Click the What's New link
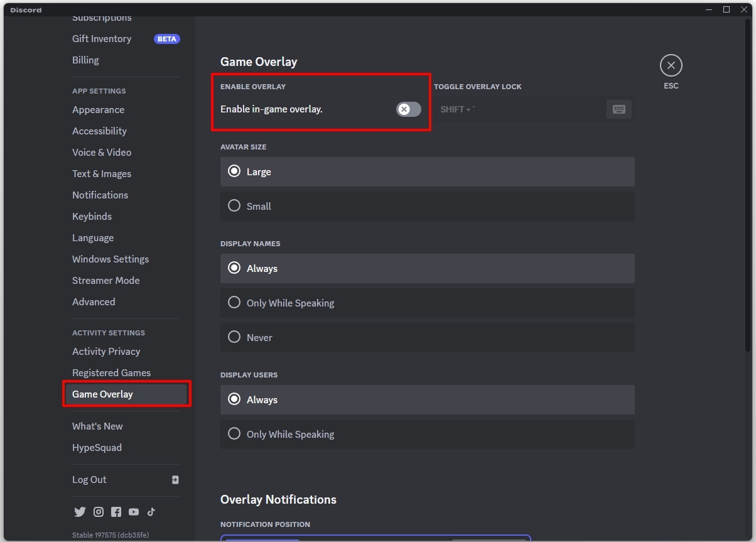The image size is (756, 542). pos(97,426)
